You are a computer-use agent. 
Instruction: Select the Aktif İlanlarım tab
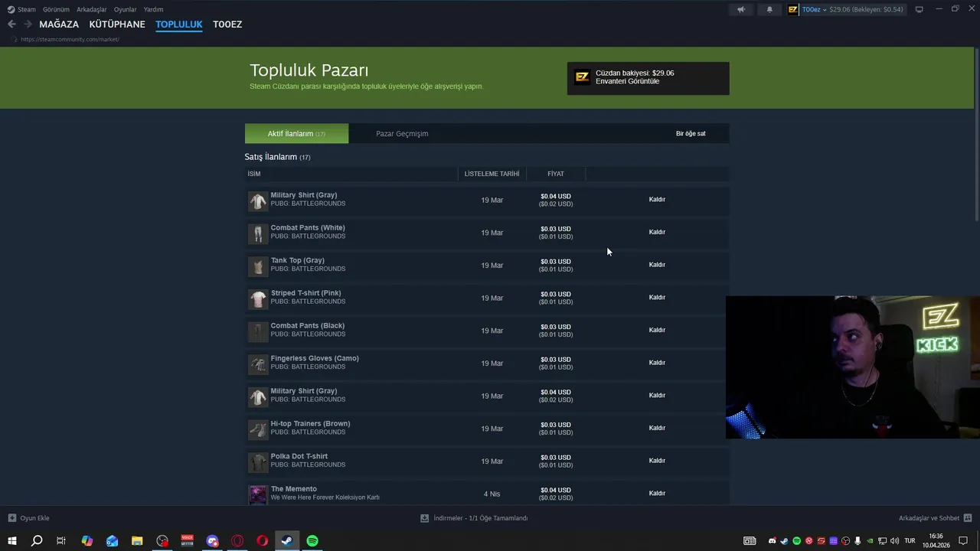click(x=296, y=133)
